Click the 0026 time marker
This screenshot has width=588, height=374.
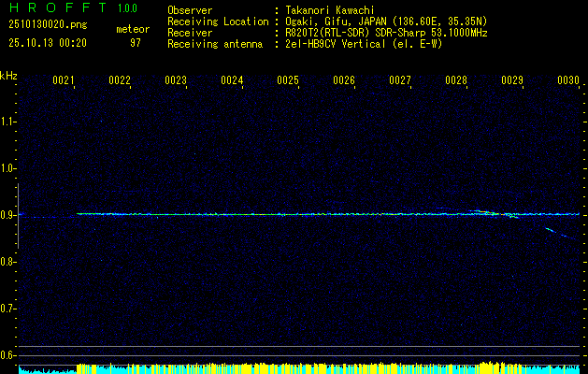pyautogui.click(x=344, y=81)
